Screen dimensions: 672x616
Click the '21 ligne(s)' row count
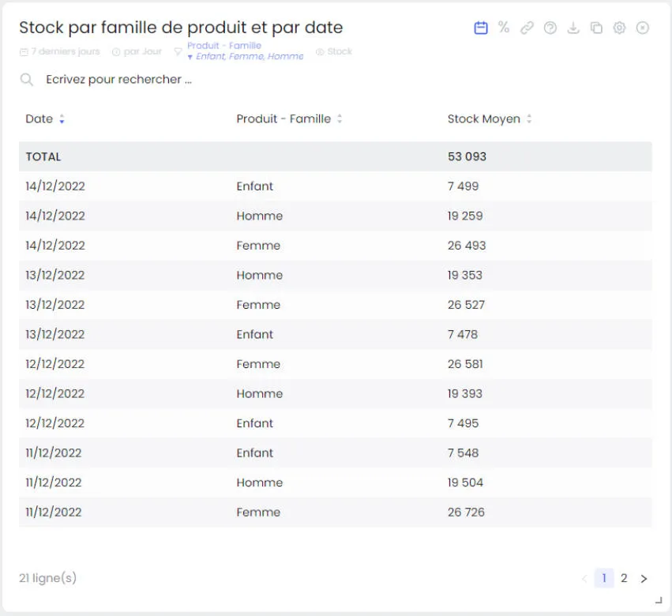pyautogui.click(x=47, y=578)
